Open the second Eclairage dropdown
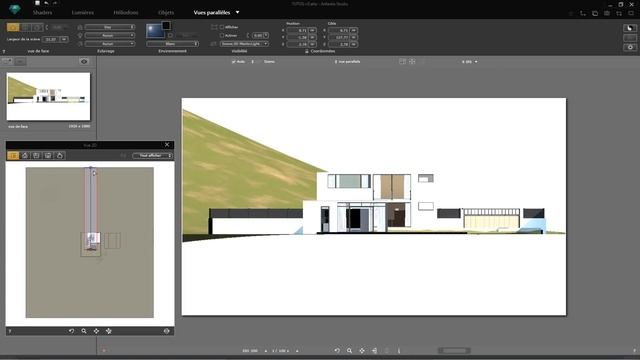Viewport: 640px width, 360px height. tap(110, 36)
